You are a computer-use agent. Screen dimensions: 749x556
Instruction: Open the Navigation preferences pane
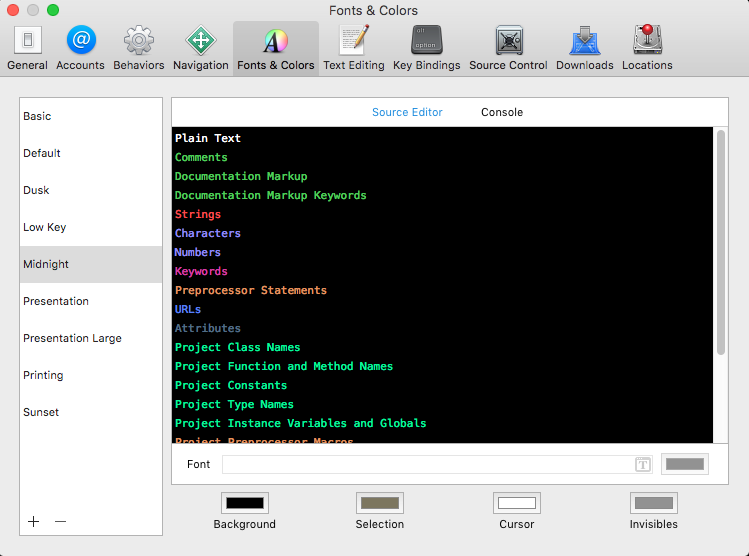[x=201, y=48]
